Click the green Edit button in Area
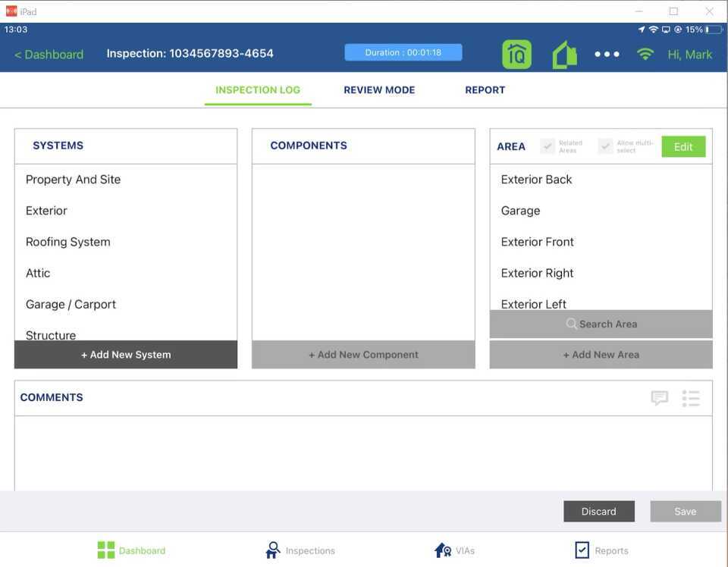This screenshot has height=567, width=728. coord(683,146)
